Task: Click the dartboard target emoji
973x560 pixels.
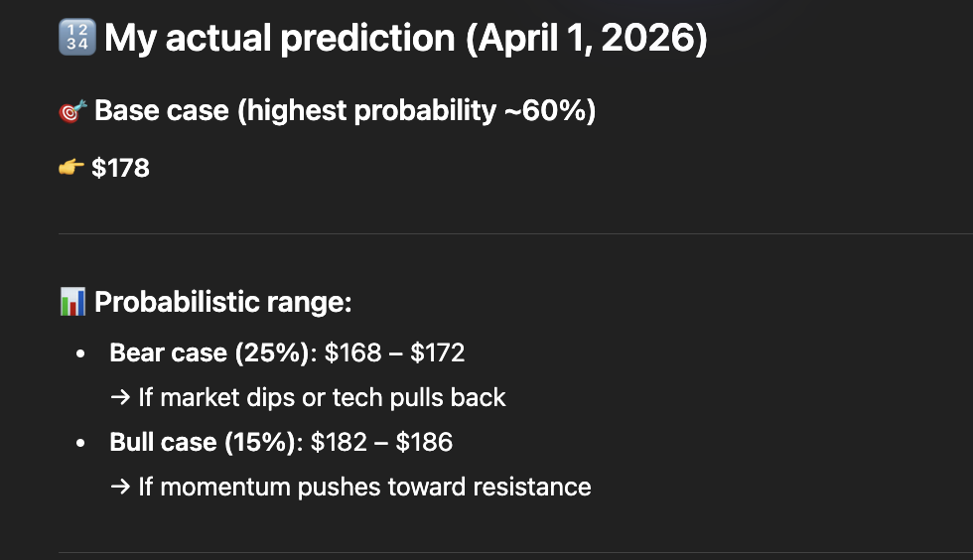Action: [72, 111]
